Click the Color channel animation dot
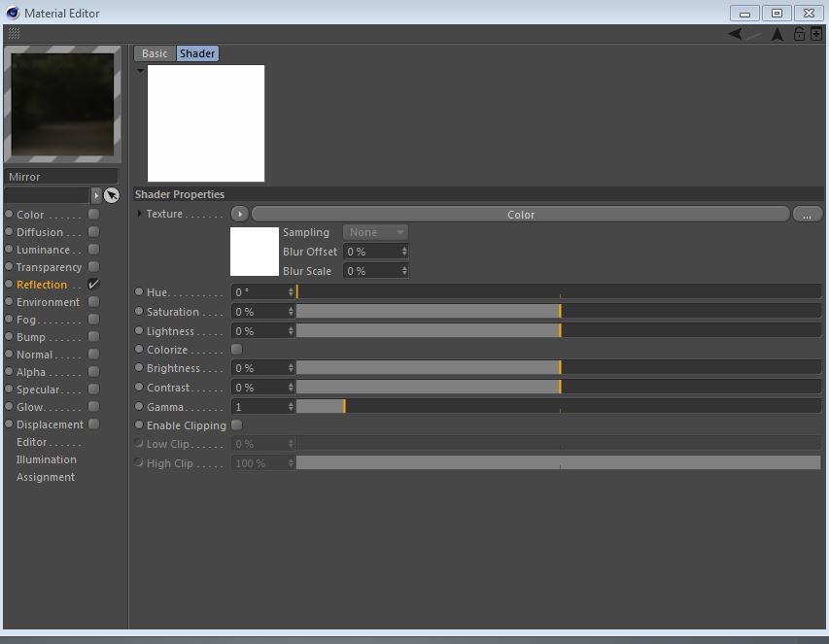The width and height of the screenshot is (829, 644). (9, 214)
